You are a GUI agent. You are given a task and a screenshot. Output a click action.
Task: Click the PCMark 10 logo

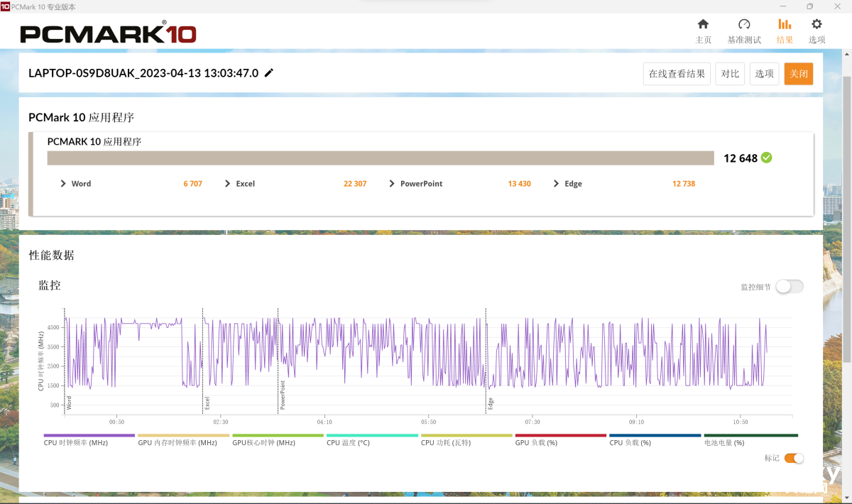tap(108, 33)
